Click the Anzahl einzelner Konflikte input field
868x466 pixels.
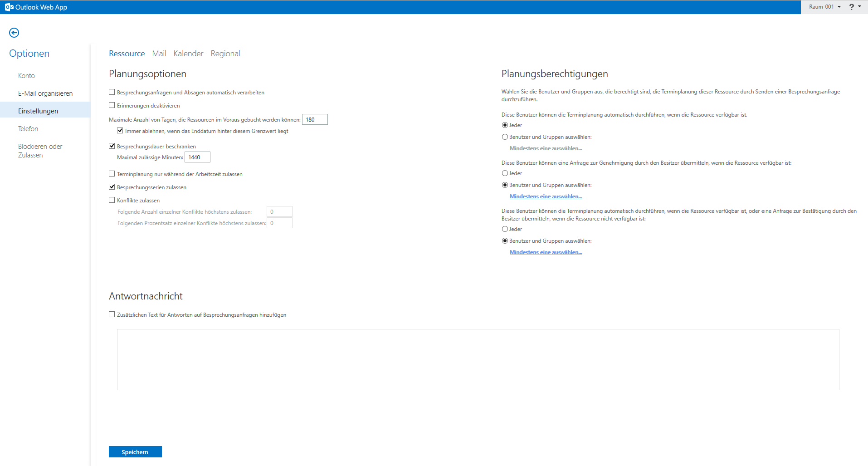coord(279,211)
